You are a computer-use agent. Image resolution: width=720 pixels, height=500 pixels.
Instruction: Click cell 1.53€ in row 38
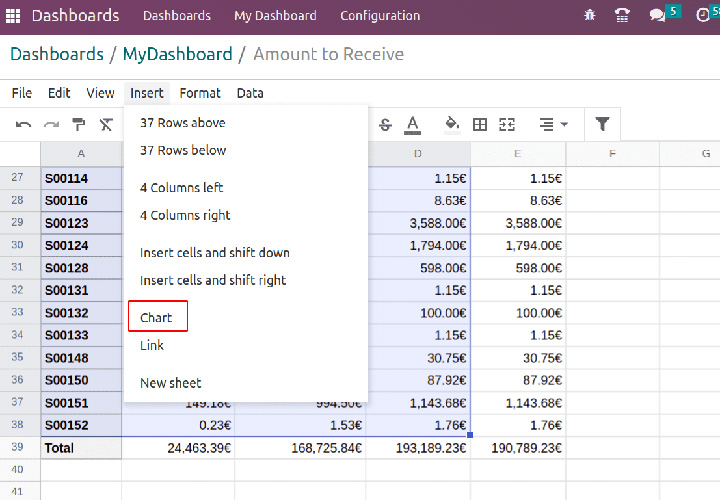300,425
